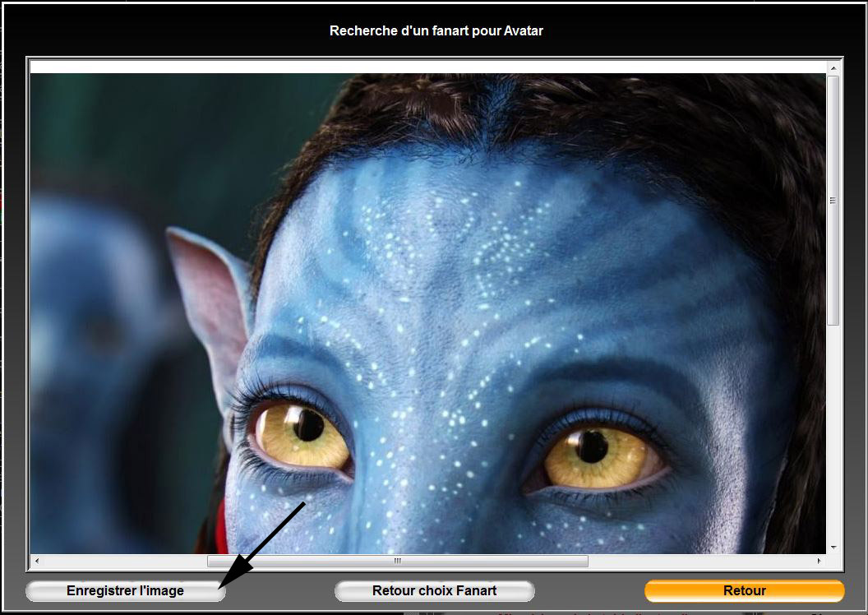This screenshot has width=868, height=615.
Task: Click the Avatar fanart image preview
Action: point(428,313)
